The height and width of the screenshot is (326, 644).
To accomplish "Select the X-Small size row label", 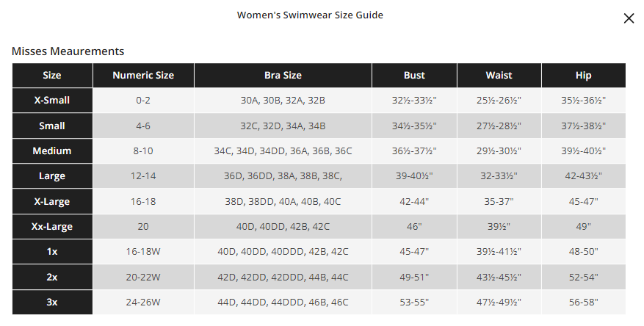I will point(52,101).
